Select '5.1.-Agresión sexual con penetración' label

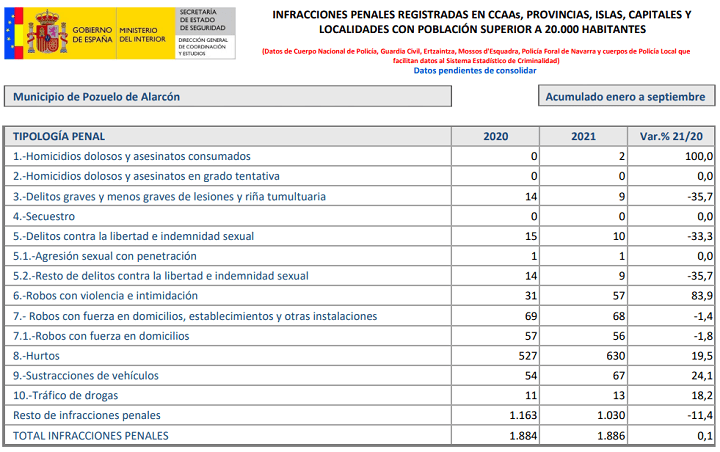point(105,256)
